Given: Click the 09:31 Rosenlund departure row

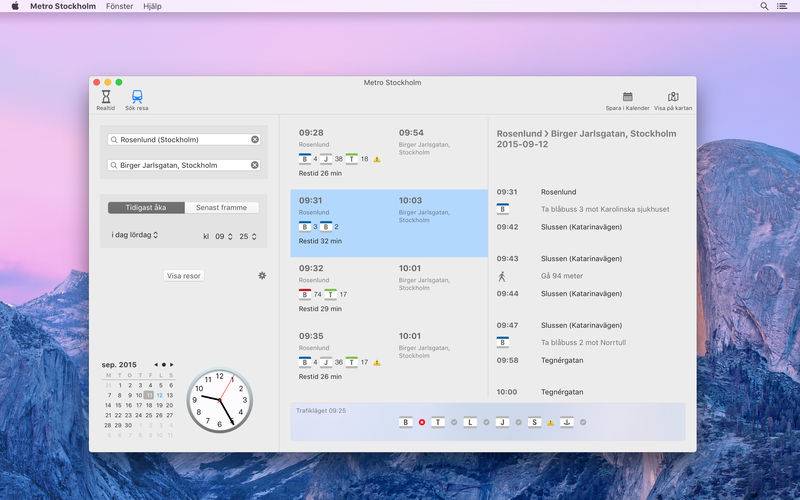Looking at the screenshot, I should tap(537, 192).
